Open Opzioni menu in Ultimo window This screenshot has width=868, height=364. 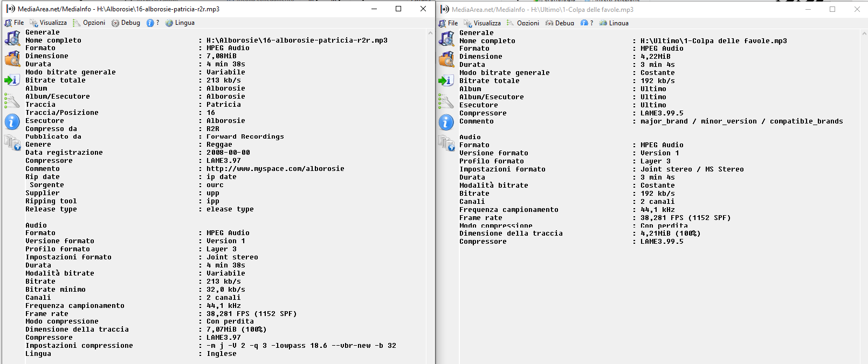tap(523, 23)
